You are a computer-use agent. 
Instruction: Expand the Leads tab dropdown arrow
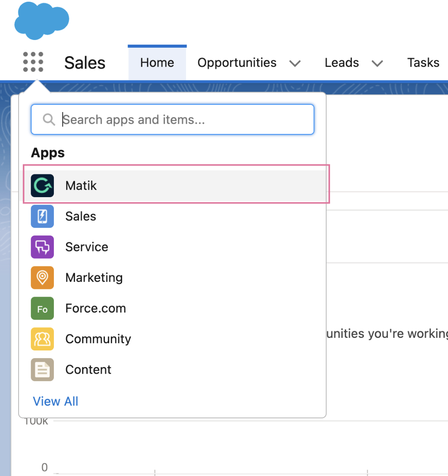[377, 63]
